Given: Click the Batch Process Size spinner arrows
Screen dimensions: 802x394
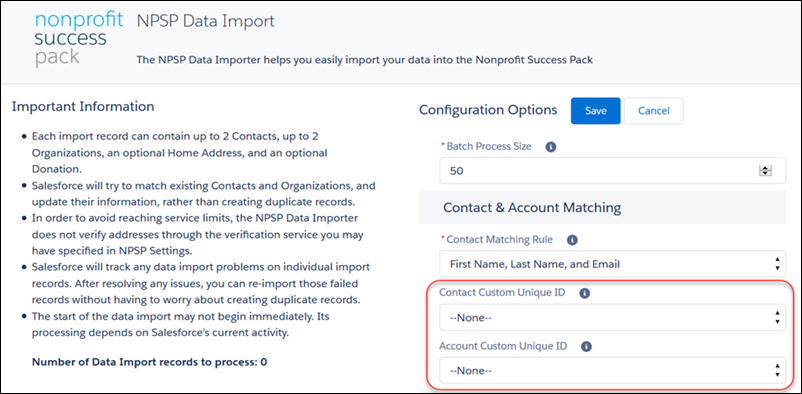Looking at the screenshot, I should 765,171.
